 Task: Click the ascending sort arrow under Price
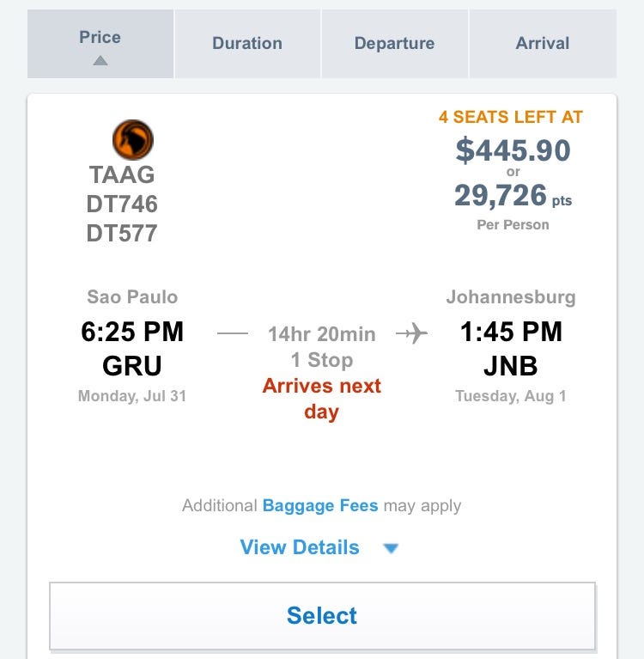pos(100,61)
